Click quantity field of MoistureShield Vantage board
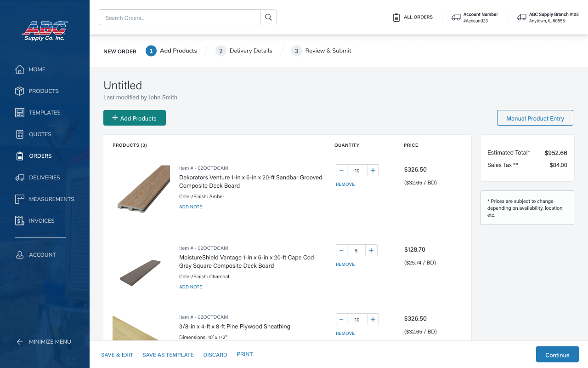 [x=356, y=250]
